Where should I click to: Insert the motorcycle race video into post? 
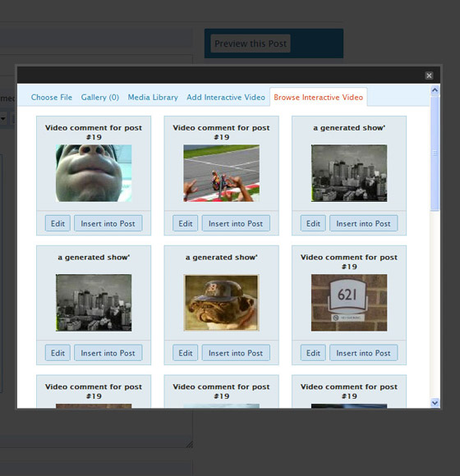236,223
